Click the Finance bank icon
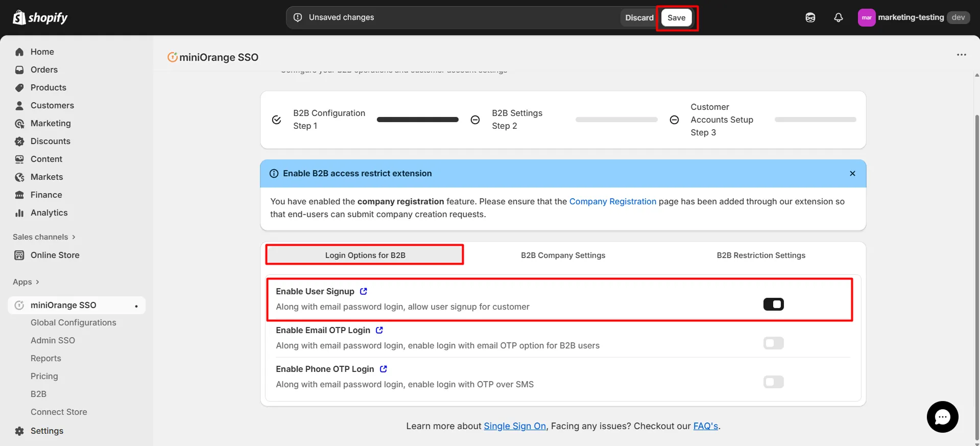The height and width of the screenshot is (446, 980). (x=19, y=195)
